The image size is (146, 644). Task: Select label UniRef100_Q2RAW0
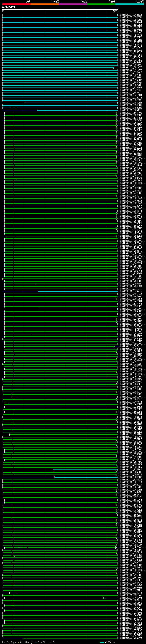(131, 77)
